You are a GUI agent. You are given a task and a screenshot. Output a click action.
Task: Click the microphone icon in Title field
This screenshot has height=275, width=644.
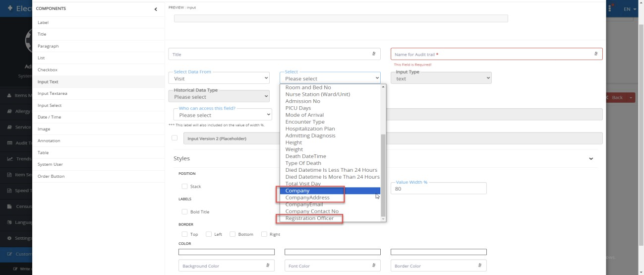coord(373,54)
